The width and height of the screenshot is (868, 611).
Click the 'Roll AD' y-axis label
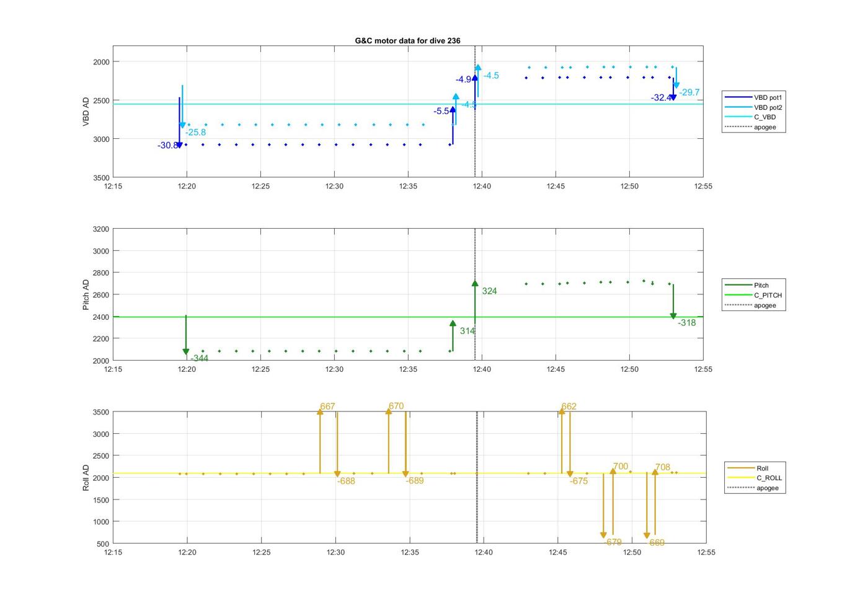86,478
